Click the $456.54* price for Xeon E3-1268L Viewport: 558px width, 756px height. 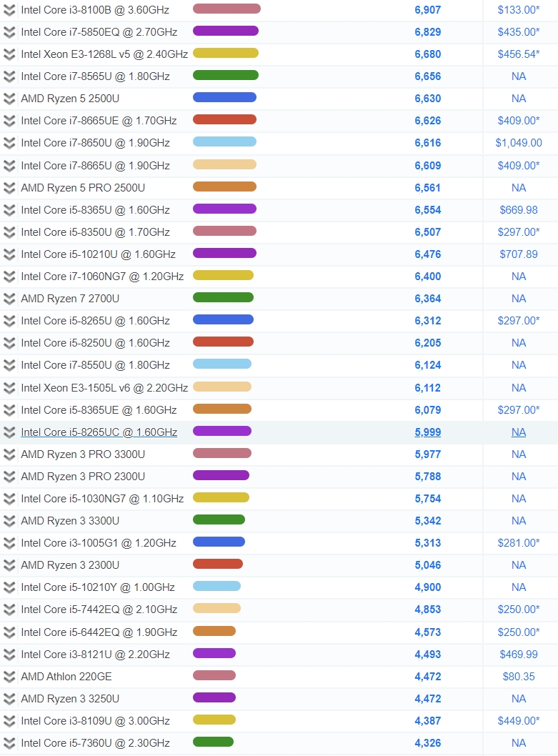(519, 54)
